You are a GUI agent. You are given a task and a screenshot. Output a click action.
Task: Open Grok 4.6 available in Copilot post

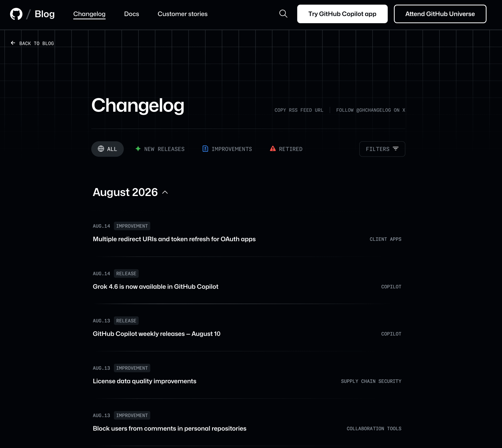(x=156, y=287)
